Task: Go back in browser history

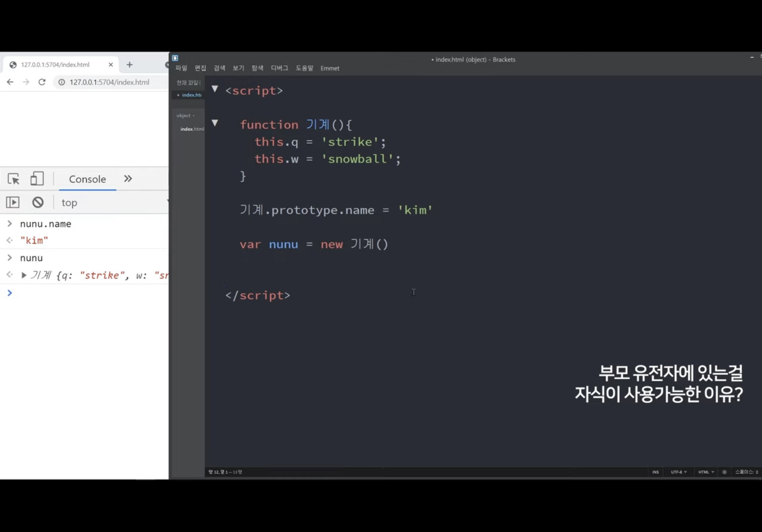Action: [x=10, y=82]
